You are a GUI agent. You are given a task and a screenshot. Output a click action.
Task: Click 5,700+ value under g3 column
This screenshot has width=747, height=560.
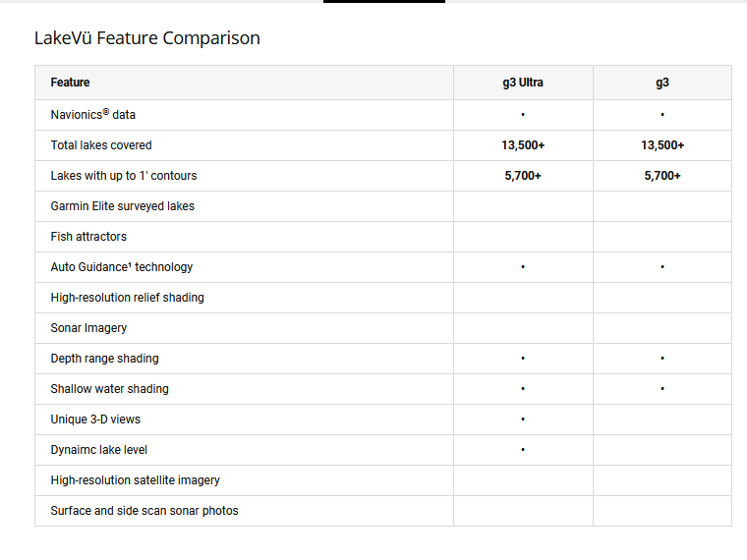pos(662,176)
